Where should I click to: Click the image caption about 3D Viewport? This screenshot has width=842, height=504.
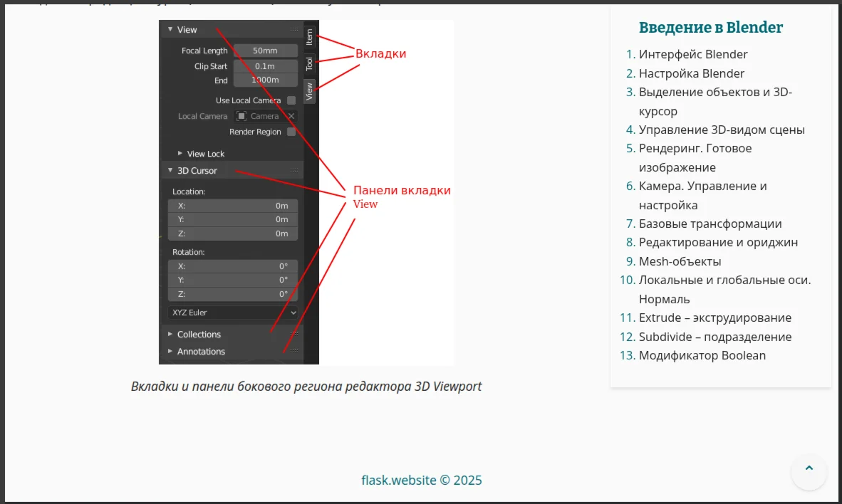[306, 387]
